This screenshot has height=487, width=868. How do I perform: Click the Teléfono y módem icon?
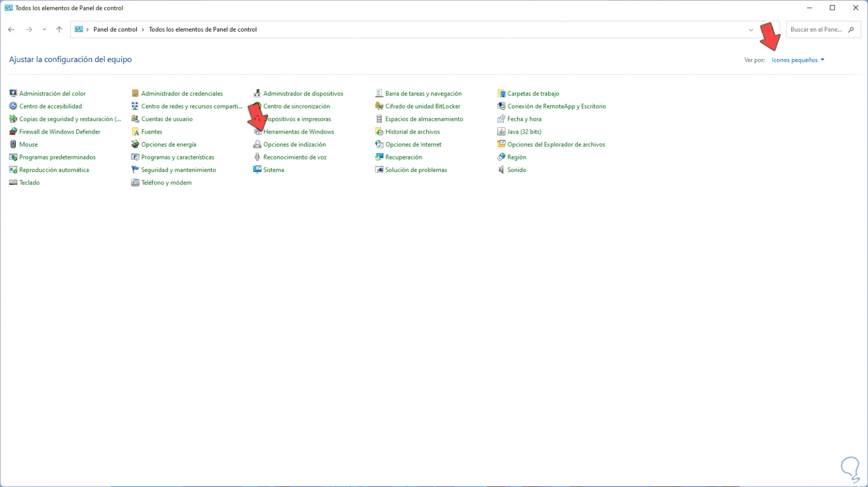(135, 182)
